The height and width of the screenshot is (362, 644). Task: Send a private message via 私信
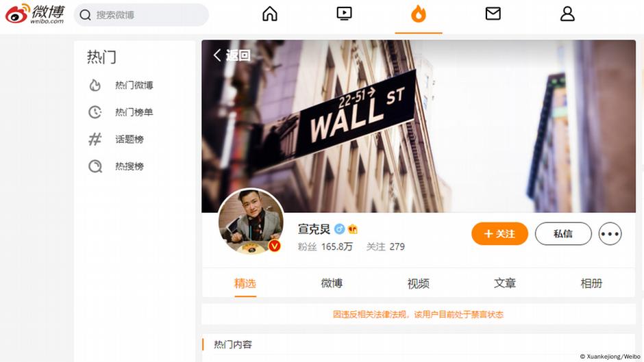tap(563, 233)
